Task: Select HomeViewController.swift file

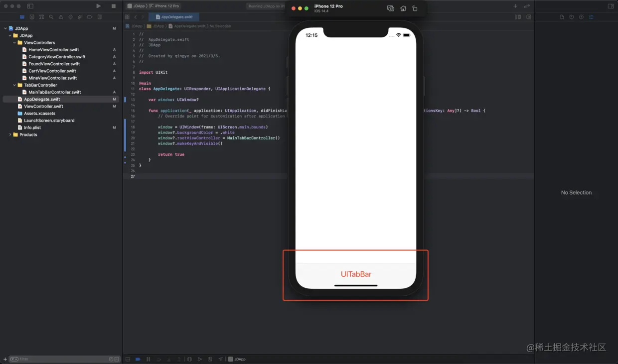Action: (53, 50)
